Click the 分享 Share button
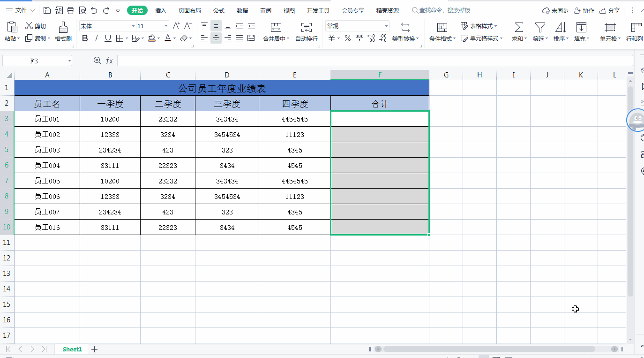The width and height of the screenshot is (644, 358). (x=610, y=10)
